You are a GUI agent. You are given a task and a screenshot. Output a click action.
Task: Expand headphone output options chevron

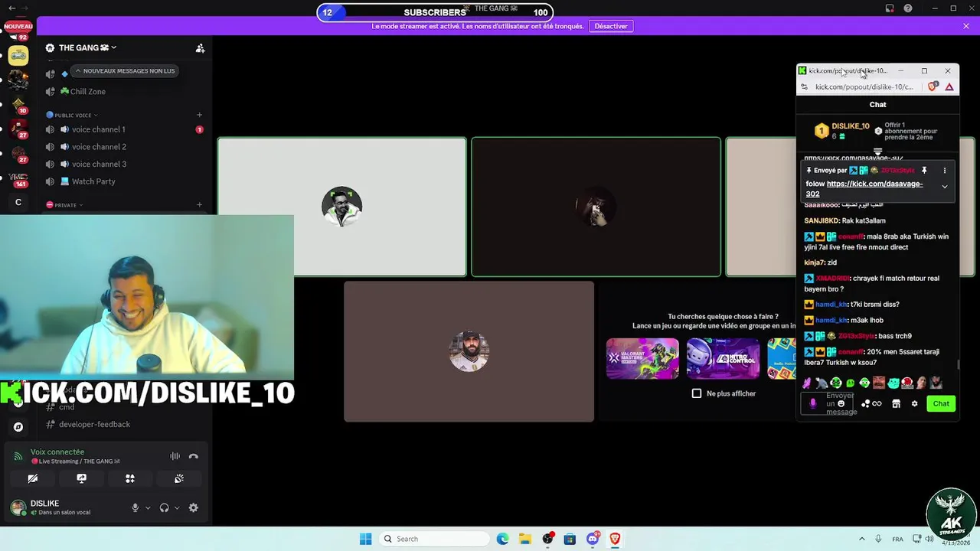[177, 508]
